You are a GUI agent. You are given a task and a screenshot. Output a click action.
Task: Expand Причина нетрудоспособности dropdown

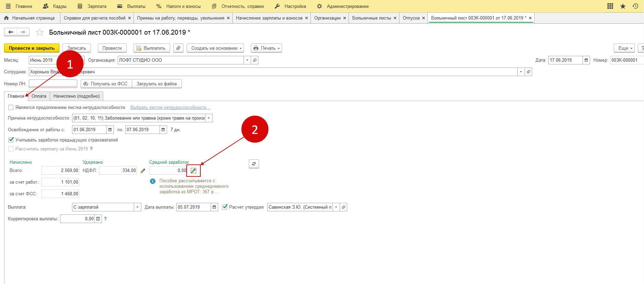tap(209, 118)
